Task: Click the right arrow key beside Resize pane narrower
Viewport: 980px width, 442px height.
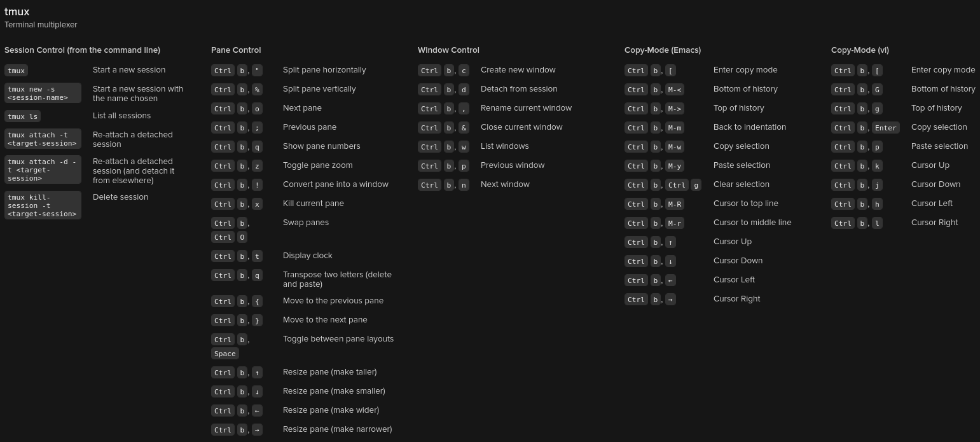Action: 257,430
